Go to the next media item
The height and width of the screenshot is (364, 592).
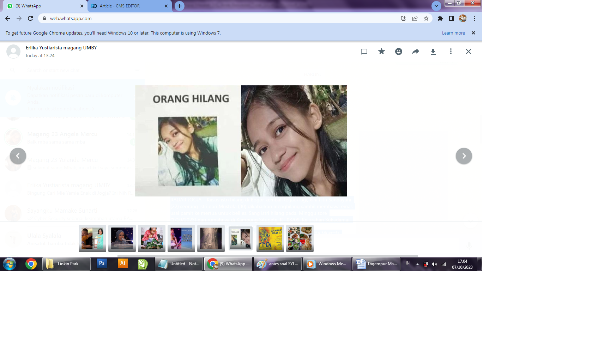(x=464, y=156)
